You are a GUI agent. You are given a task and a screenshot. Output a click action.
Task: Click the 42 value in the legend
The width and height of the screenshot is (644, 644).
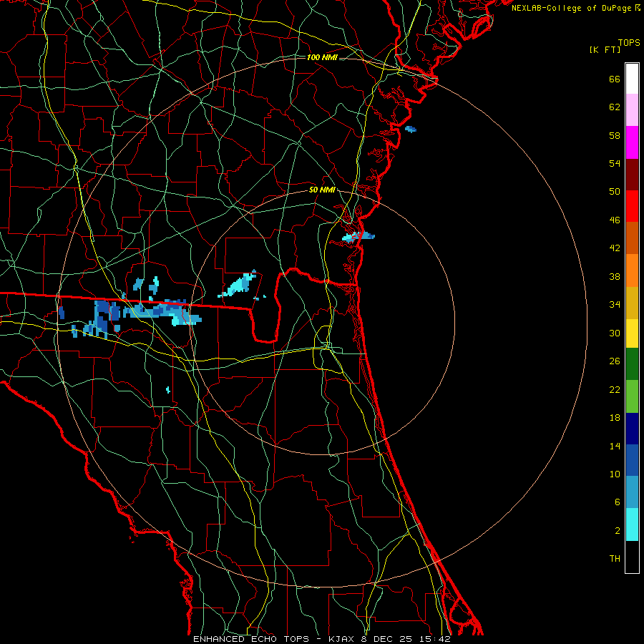615,248
